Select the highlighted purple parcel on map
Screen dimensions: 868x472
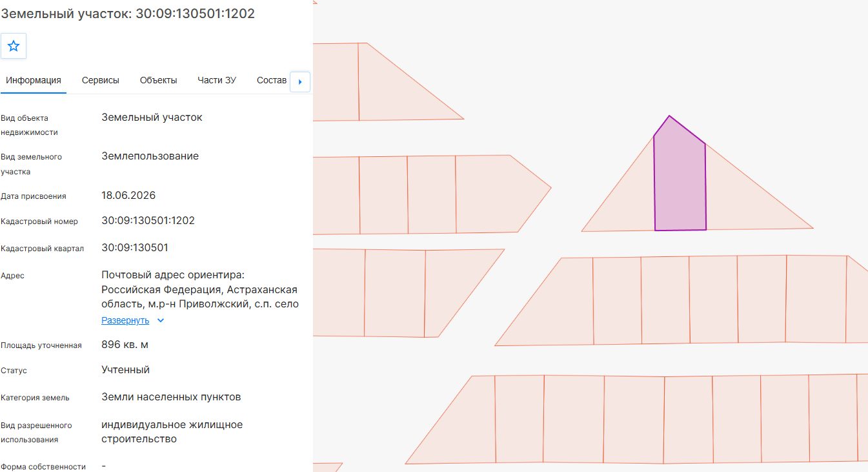coord(680,181)
